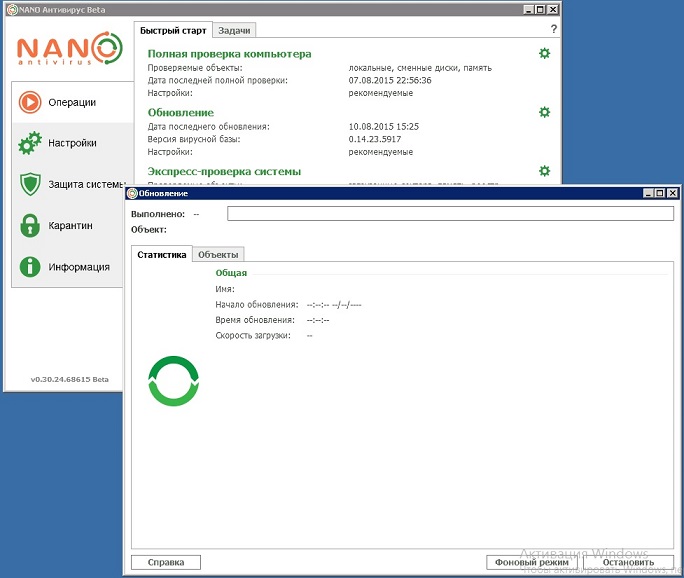Viewport: 684px width, 578px height.
Task: Click the green spinning update indicator
Action: 174,381
